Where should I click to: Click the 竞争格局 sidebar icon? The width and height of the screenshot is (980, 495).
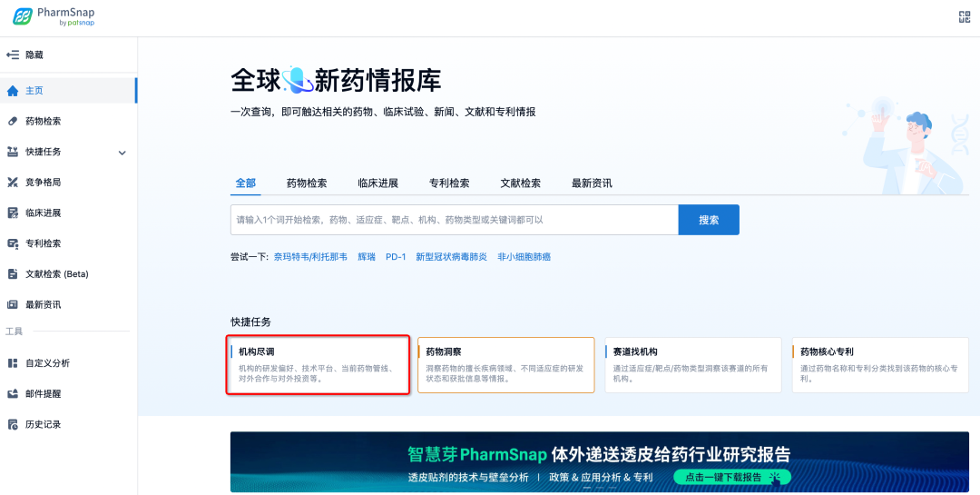[x=13, y=183]
